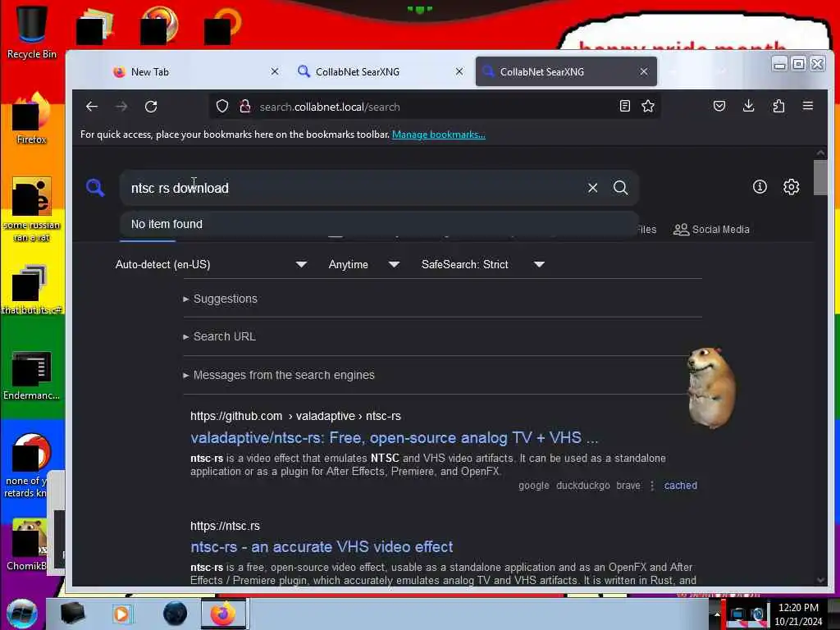Open the language Auto-detect (en-US) dropdown
The width and height of the screenshot is (840, 630).
point(211,264)
